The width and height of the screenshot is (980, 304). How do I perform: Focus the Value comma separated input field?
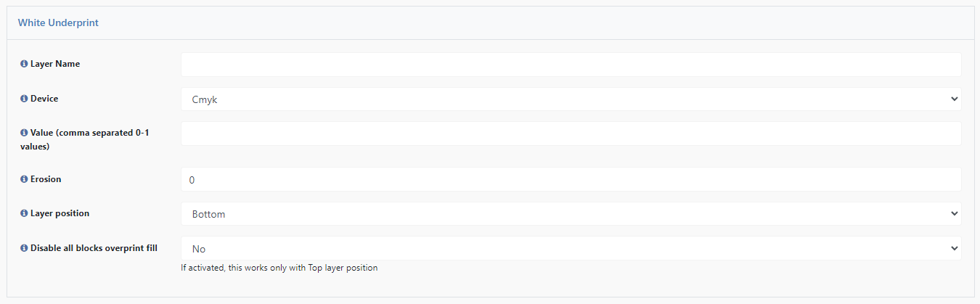click(571, 133)
